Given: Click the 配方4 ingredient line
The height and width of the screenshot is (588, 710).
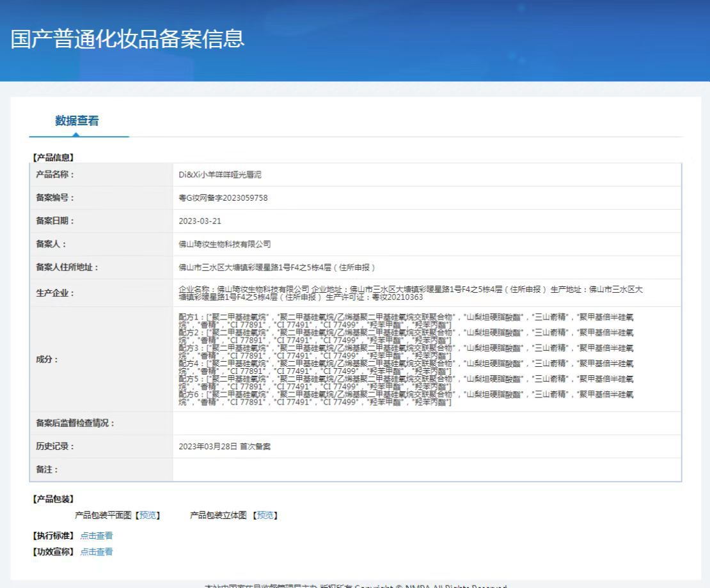Looking at the screenshot, I should click(406, 367).
